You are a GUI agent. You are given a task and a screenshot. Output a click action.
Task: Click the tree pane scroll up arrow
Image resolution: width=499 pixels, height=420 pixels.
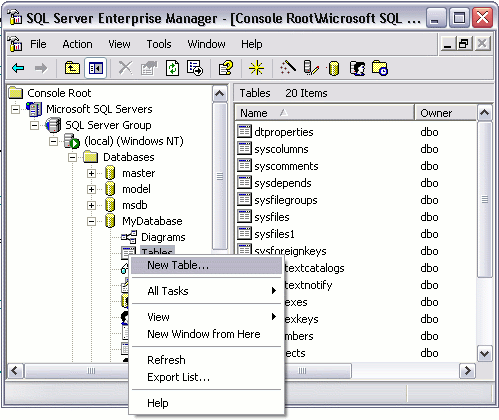(x=220, y=93)
